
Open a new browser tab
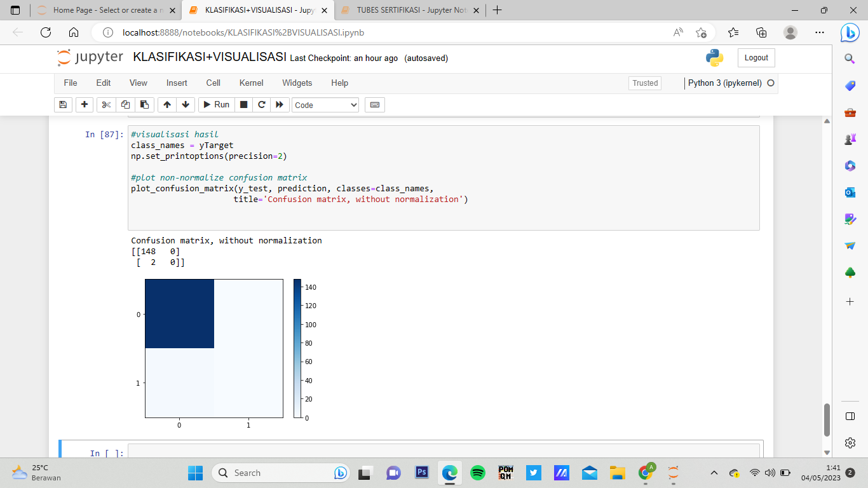[497, 10]
